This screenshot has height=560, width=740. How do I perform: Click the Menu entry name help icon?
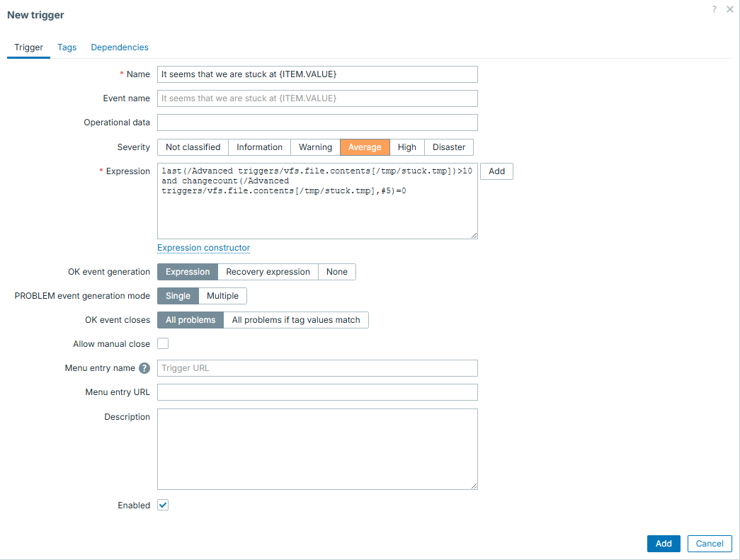point(144,368)
